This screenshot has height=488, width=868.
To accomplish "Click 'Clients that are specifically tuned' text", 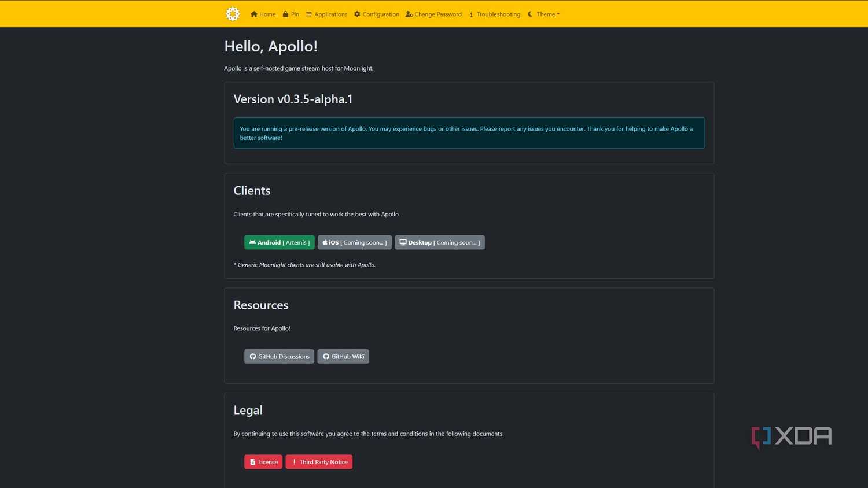I will pos(316,214).
